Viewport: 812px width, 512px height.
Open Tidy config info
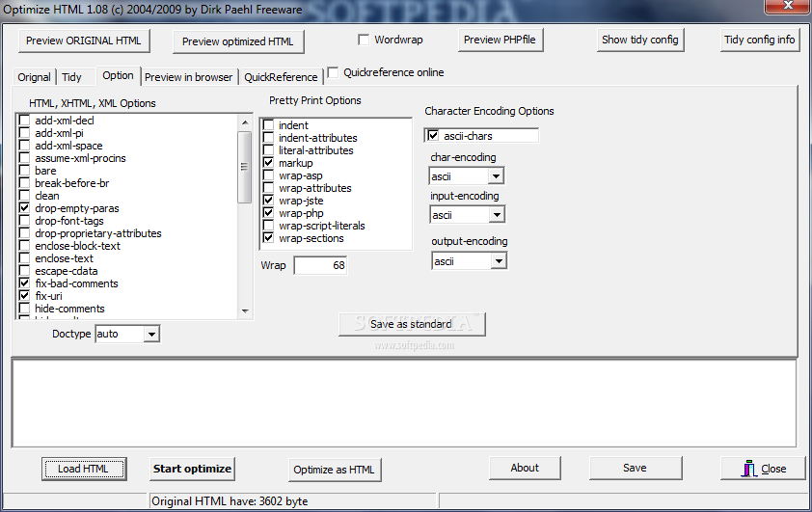click(759, 40)
